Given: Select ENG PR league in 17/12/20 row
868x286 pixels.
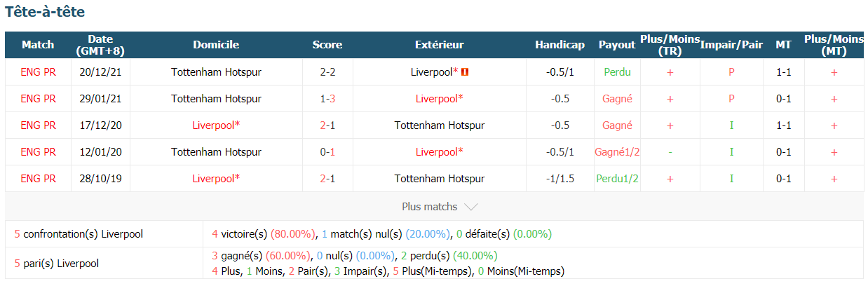Looking at the screenshot, I should (x=38, y=125).
